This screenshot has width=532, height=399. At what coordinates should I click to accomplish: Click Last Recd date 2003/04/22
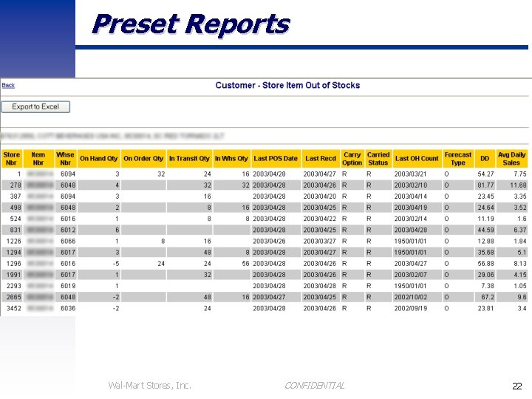coord(321,219)
